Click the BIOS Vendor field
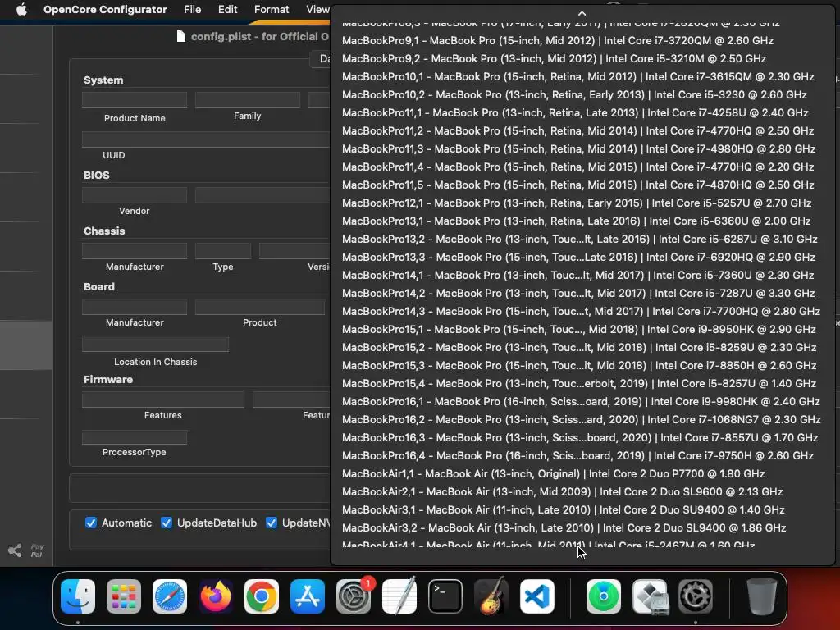Viewport: 840px width, 630px height. point(135,195)
